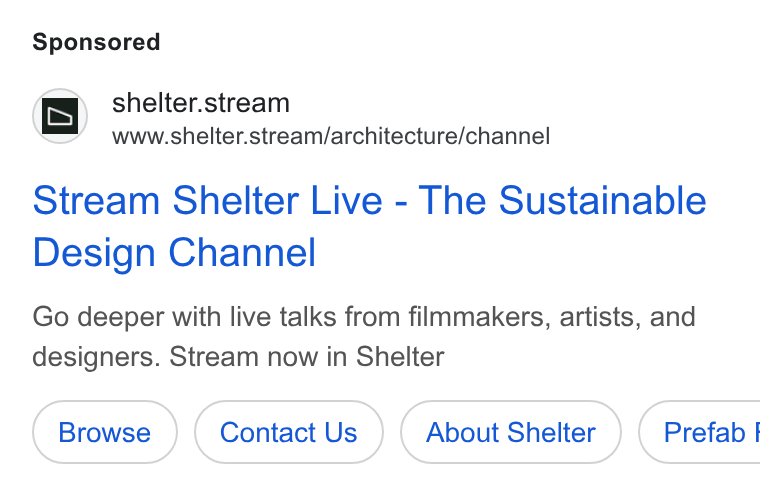Viewport: 760px width, 496px height.
Task: Tap the Contact Us pill button
Action: click(289, 432)
